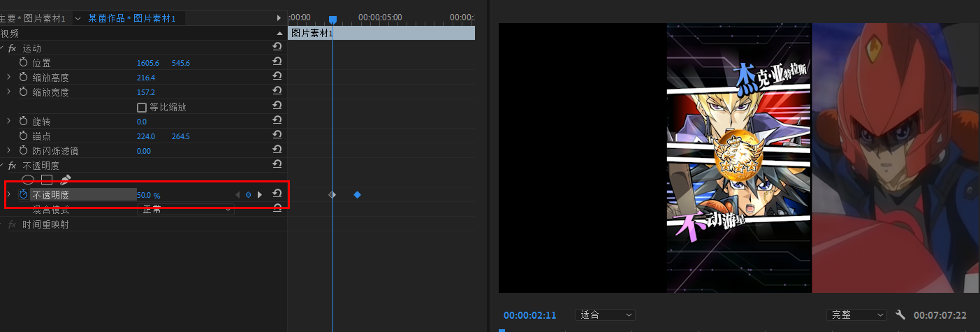Open the 适合 zoom level dropdown
Screen dimensions: 980x332
coord(605,315)
